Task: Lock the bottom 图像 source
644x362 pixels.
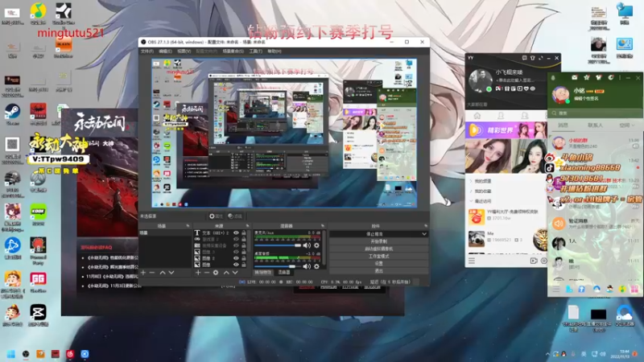Action: [244, 265]
